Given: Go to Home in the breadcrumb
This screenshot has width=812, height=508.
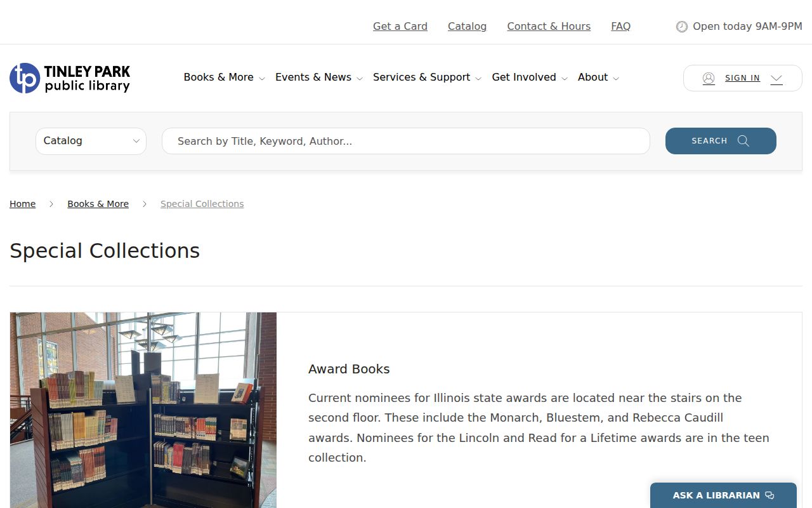Looking at the screenshot, I should [x=22, y=204].
